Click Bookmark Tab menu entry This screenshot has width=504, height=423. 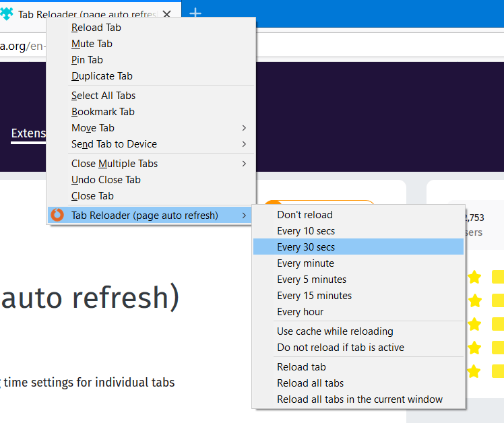102,112
